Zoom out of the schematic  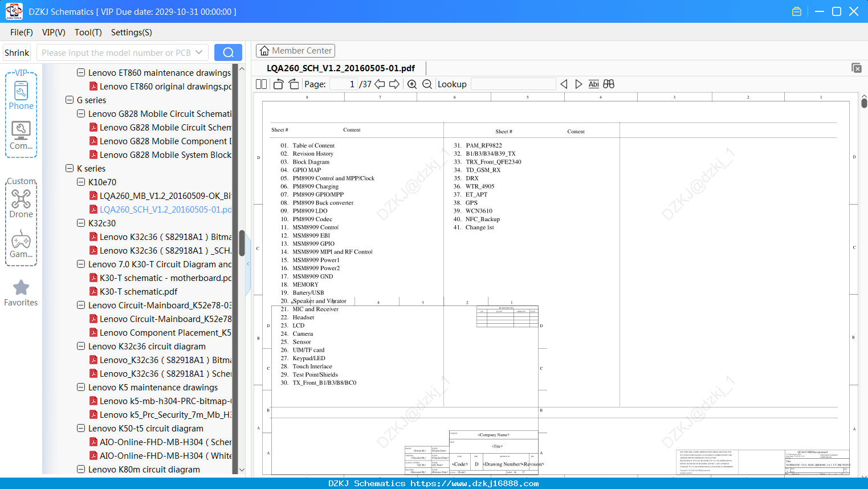pyautogui.click(x=427, y=84)
